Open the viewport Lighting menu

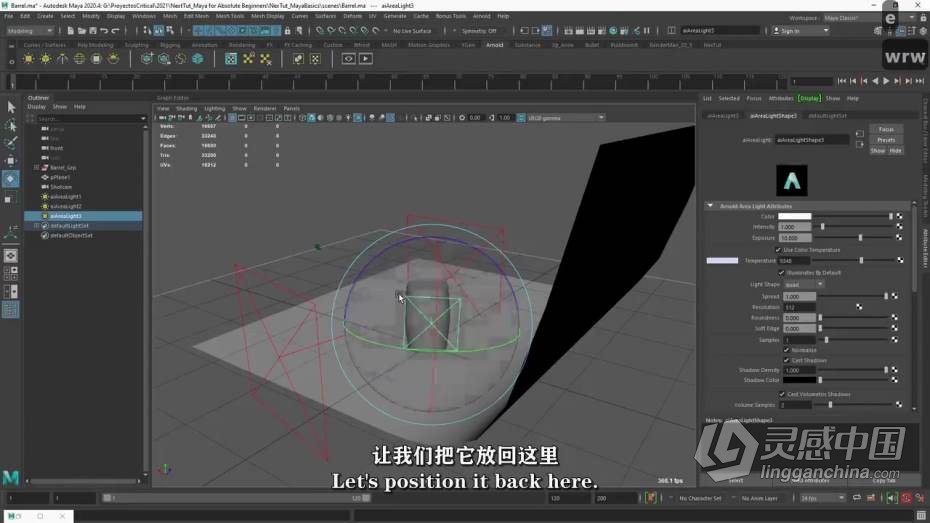(215, 109)
